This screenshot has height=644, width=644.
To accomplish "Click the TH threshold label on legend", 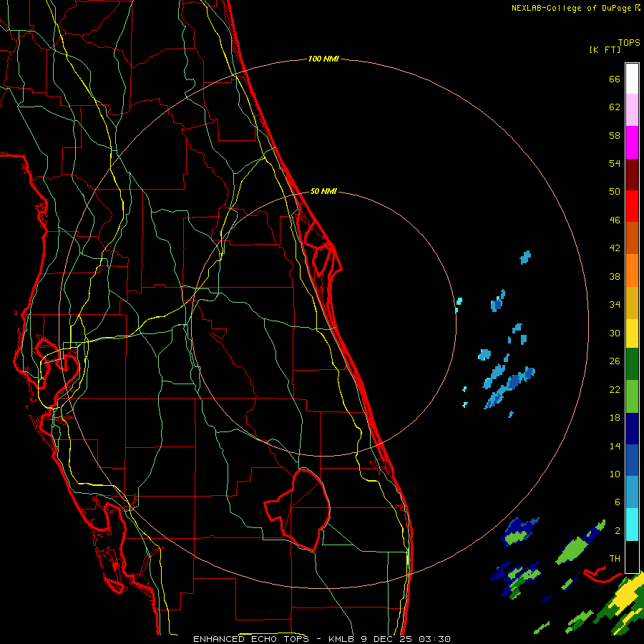I will [x=615, y=559].
